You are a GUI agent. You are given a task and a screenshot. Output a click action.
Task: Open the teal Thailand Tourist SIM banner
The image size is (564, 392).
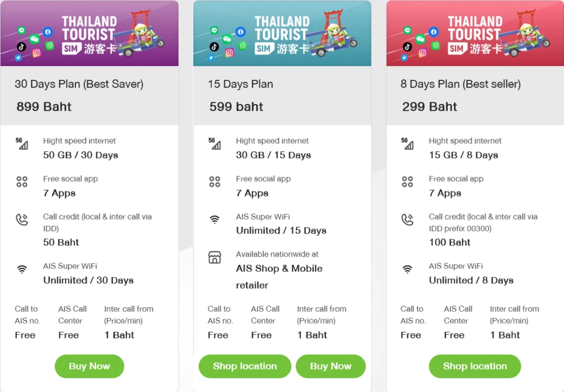click(282, 34)
